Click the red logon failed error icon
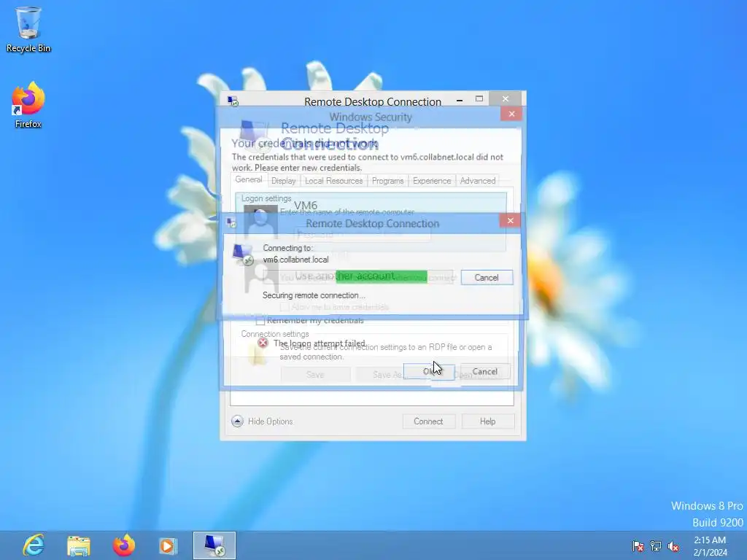747x560 pixels. [263, 343]
